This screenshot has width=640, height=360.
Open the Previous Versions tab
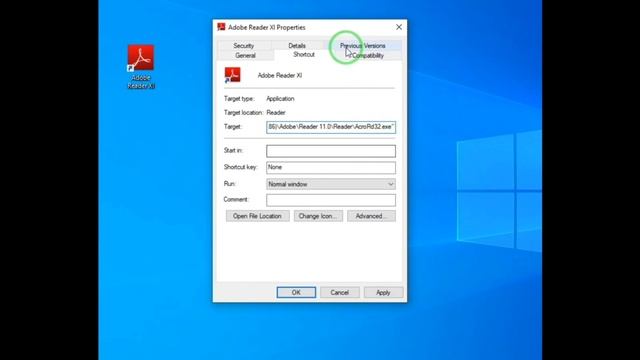click(362, 46)
